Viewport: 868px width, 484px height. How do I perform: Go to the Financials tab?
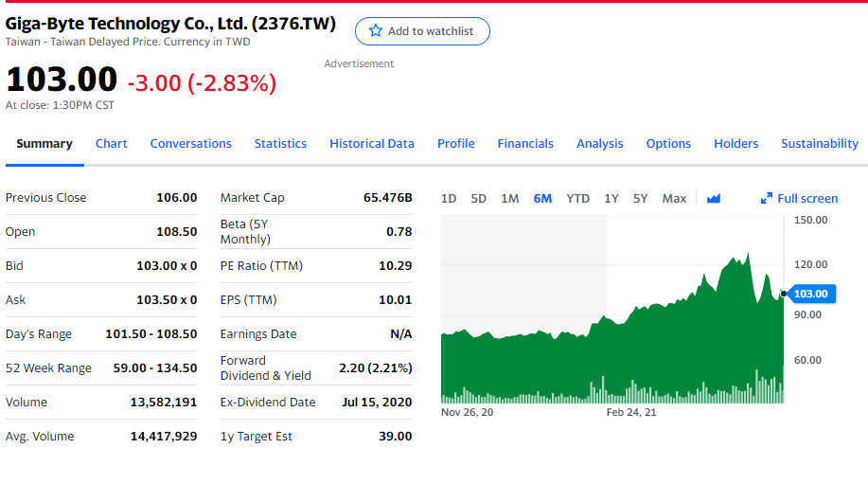(x=525, y=143)
